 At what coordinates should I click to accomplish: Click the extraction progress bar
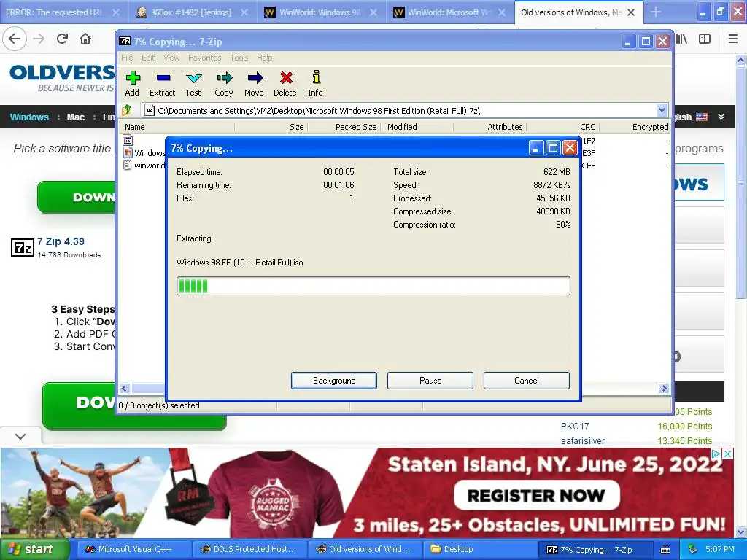373,286
